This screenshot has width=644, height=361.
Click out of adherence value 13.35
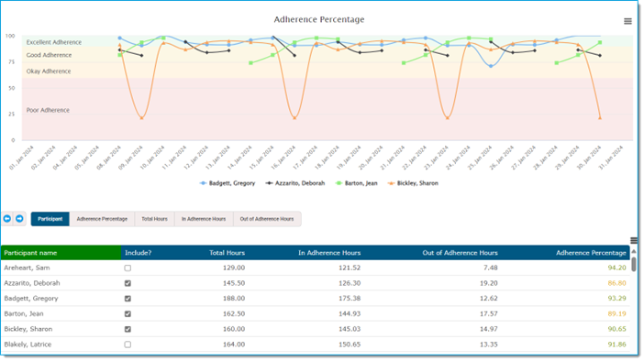[488, 345]
